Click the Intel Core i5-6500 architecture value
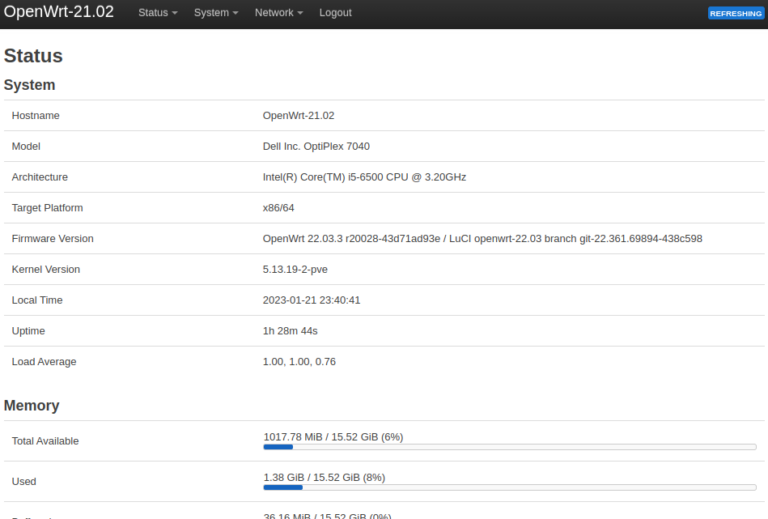Viewport: 768px width, 519px height. 364,177
